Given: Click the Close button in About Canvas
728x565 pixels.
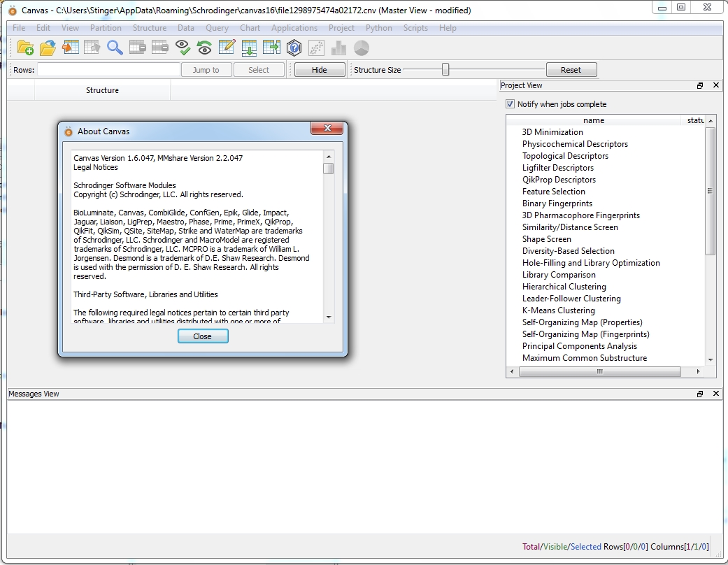Looking at the screenshot, I should pyautogui.click(x=203, y=336).
